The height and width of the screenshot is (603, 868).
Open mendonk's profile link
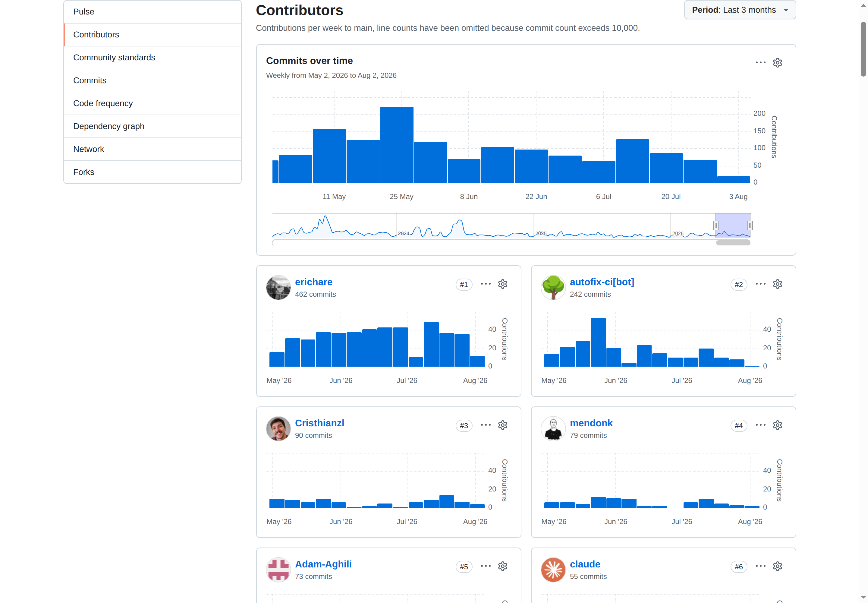pyautogui.click(x=591, y=423)
